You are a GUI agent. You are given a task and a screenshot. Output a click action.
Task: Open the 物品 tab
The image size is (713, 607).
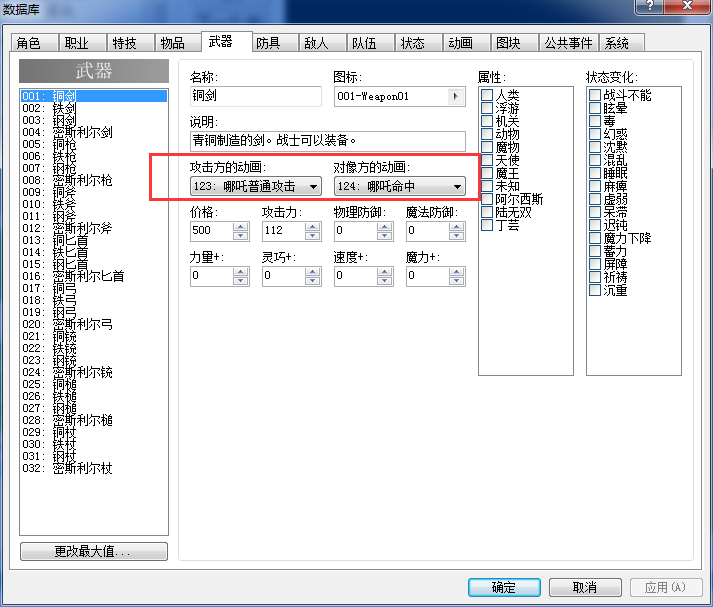point(178,43)
